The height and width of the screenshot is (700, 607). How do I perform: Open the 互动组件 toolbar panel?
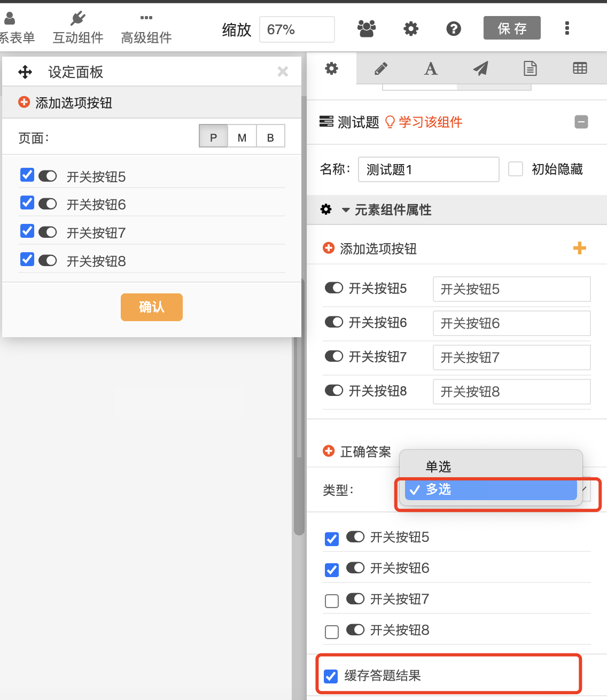pyautogui.click(x=77, y=27)
